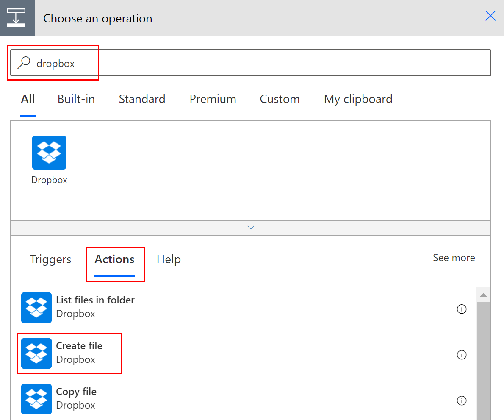Select the Help tab
The height and width of the screenshot is (420, 504).
coord(169,259)
